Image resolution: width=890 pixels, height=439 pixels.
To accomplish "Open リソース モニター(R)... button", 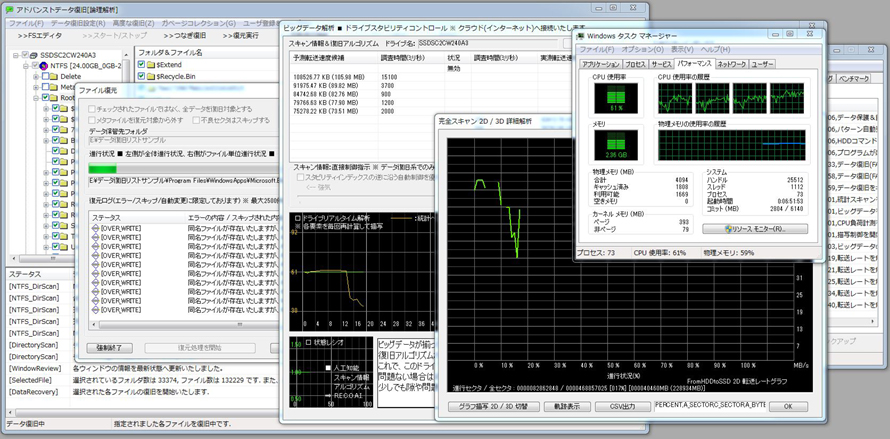I will pyautogui.click(x=754, y=229).
